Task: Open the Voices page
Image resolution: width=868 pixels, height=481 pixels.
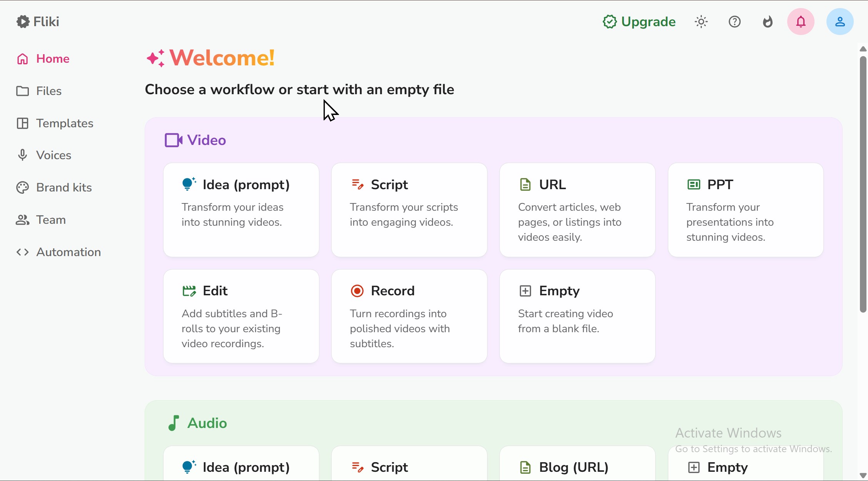Action: (x=44, y=155)
